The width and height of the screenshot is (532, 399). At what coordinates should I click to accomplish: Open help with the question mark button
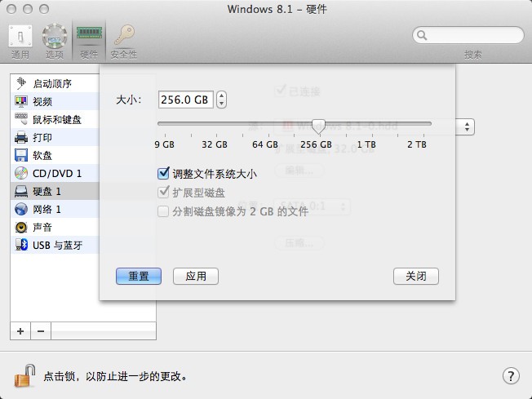pos(511,375)
